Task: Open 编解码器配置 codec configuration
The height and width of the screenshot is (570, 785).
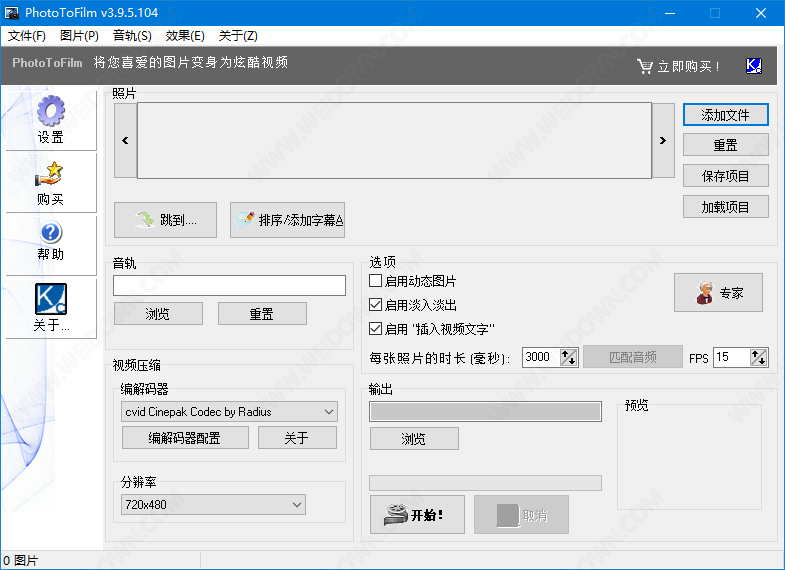Action: [x=185, y=438]
